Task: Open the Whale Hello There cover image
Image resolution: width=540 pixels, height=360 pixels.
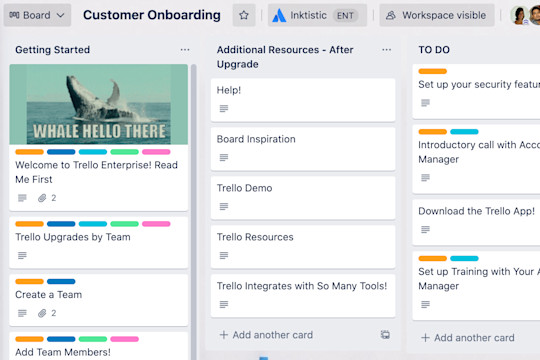Action: tap(99, 104)
